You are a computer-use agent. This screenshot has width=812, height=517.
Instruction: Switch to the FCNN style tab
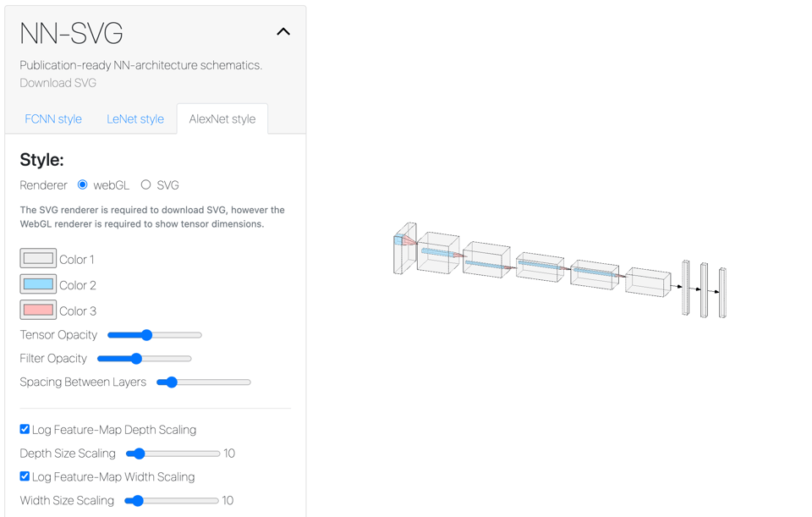pyautogui.click(x=53, y=119)
